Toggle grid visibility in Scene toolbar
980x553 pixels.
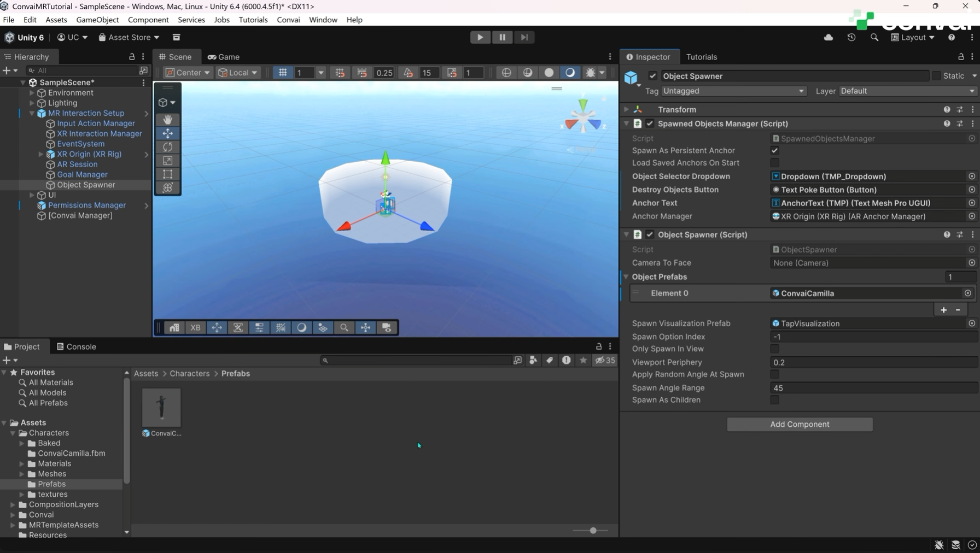[x=283, y=73]
